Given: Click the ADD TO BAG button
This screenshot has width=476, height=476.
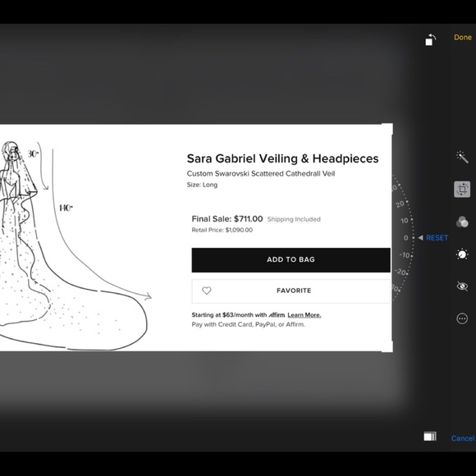Looking at the screenshot, I should [x=291, y=260].
